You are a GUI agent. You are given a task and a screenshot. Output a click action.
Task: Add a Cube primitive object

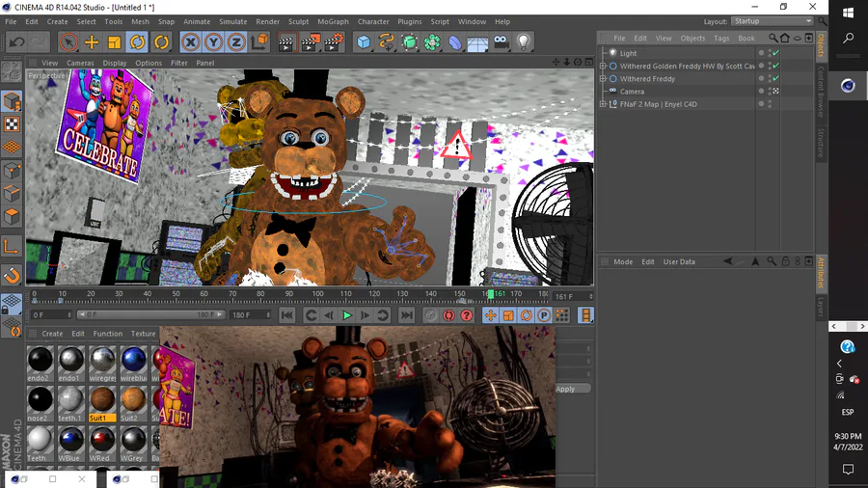click(364, 42)
